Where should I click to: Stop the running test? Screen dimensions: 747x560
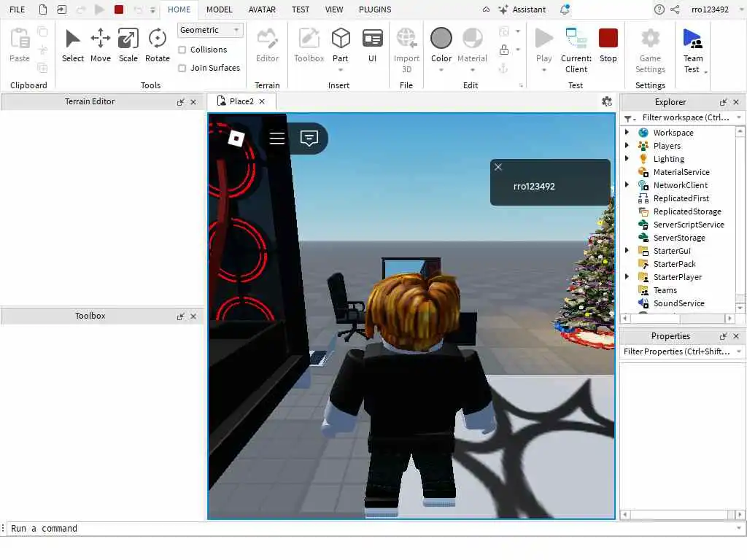(608, 46)
